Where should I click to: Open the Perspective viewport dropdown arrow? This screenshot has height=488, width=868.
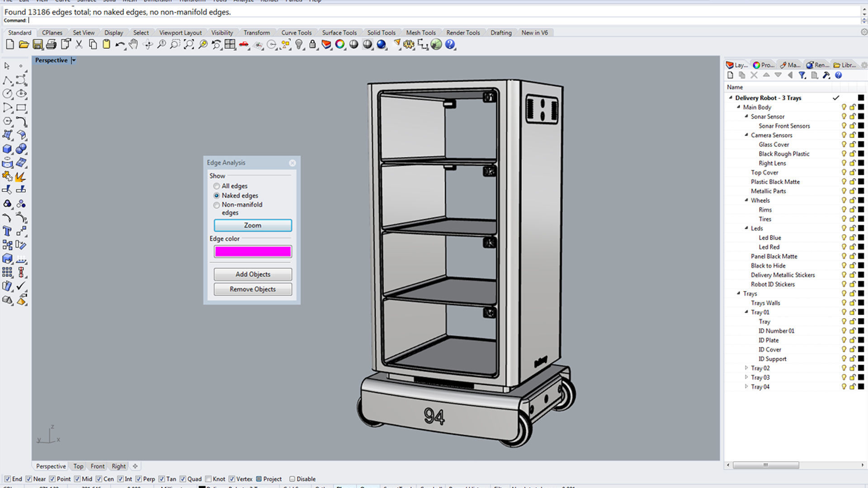click(74, 60)
